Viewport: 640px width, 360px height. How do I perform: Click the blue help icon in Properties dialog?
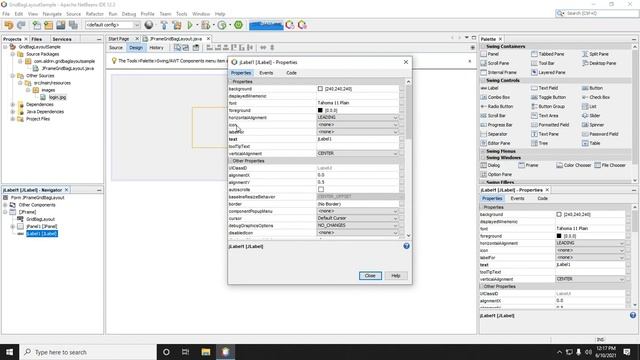pyautogui.click(x=407, y=246)
